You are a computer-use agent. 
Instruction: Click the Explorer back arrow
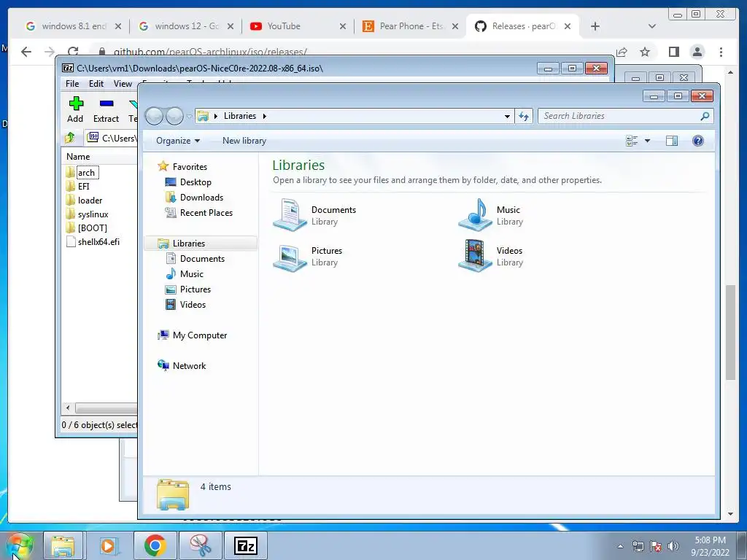[155, 116]
